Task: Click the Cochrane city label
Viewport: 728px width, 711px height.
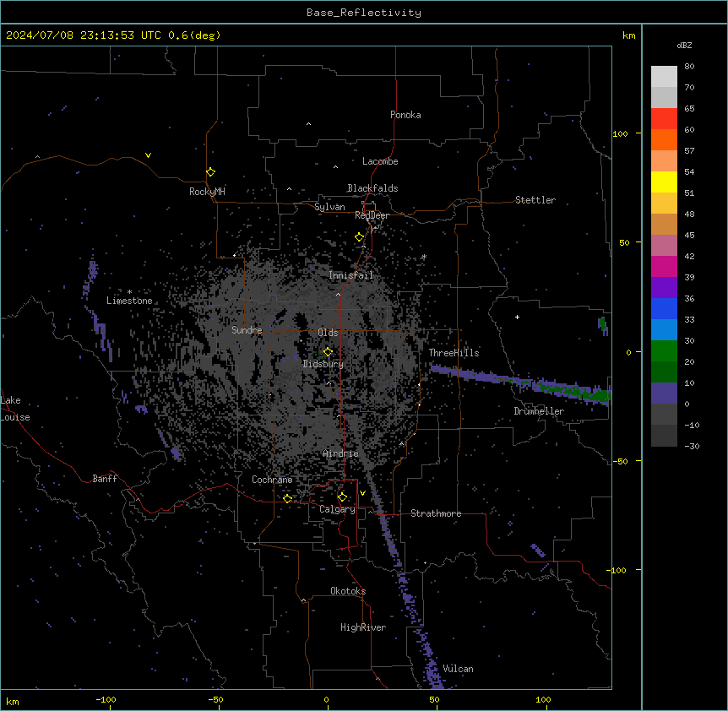Action: pyautogui.click(x=272, y=480)
